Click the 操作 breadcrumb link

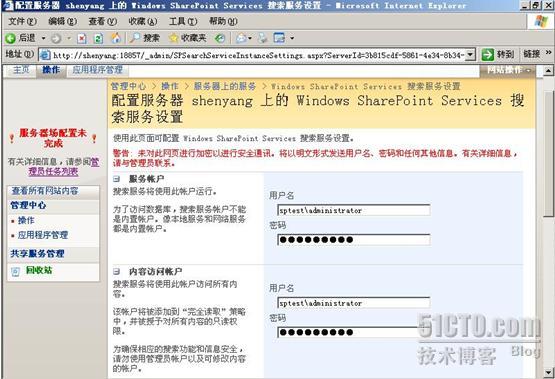[x=170, y=86]
